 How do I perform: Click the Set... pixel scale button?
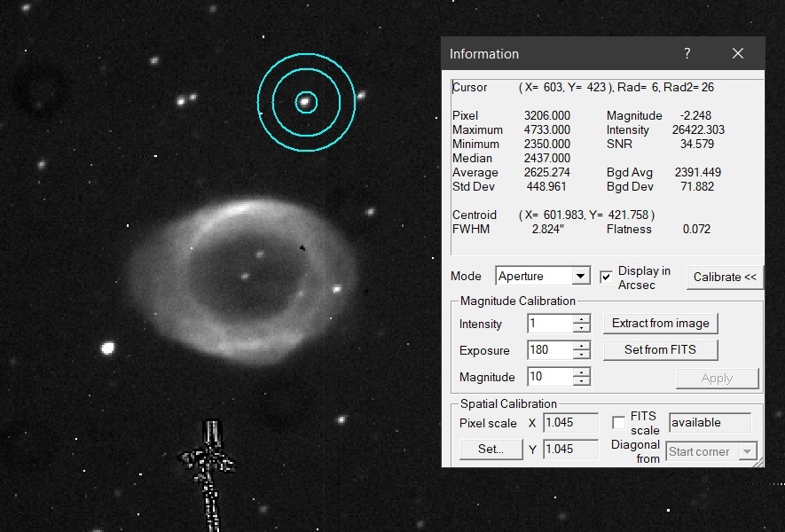(491, 449)
